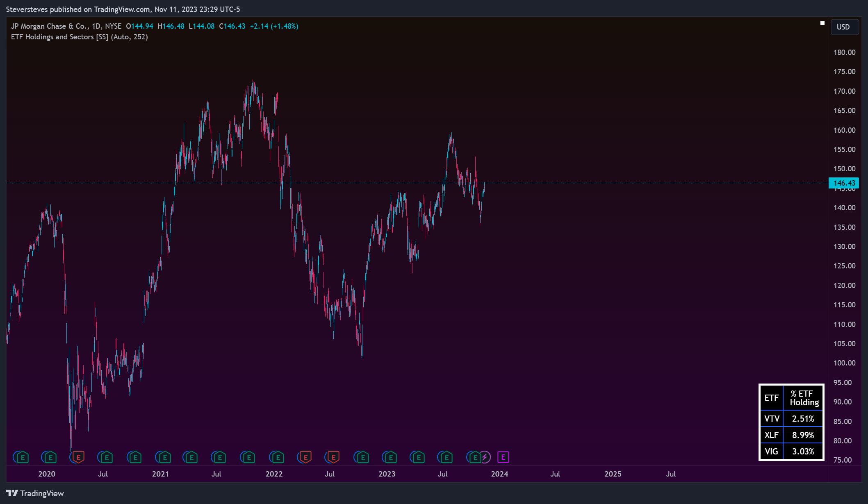Click the red earnings marker above Jul 2022
This screenshot has height=504, width=868.
[x=334, y=457]
